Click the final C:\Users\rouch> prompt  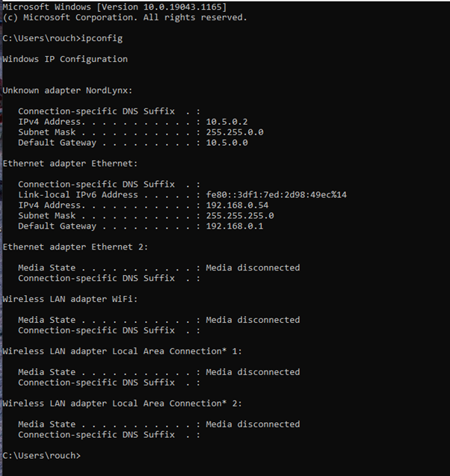[42, 456]
